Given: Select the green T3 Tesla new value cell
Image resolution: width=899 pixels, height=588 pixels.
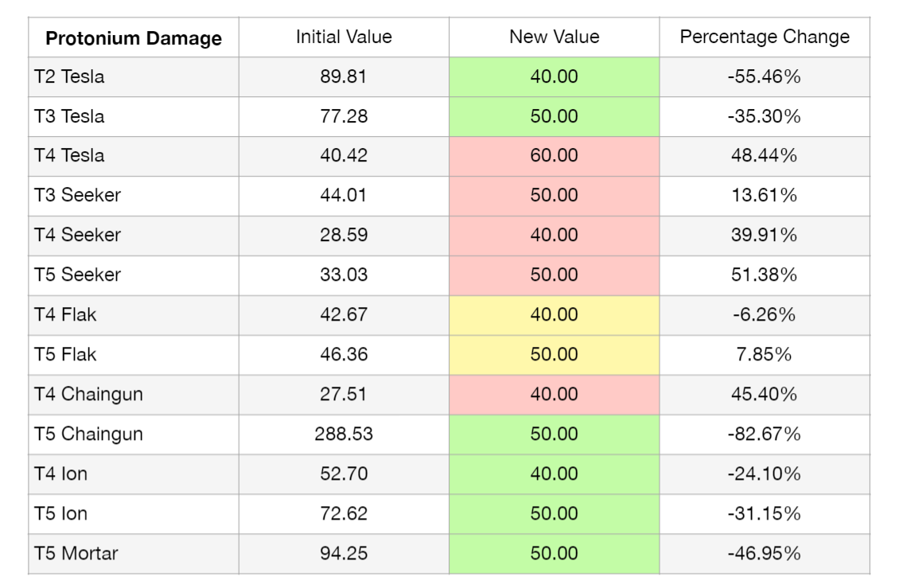Looking at the screenshot, I should coord(554,117).
